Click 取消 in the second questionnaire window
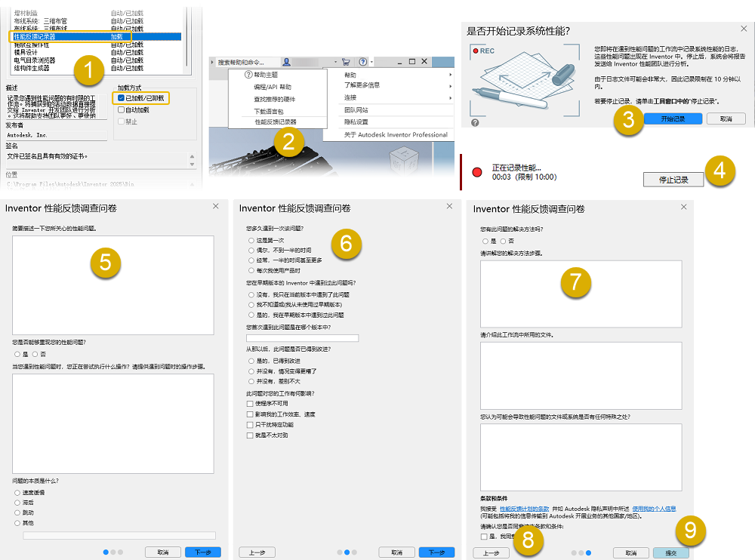Viewport: 755px width, 560px height. [396, 552]
